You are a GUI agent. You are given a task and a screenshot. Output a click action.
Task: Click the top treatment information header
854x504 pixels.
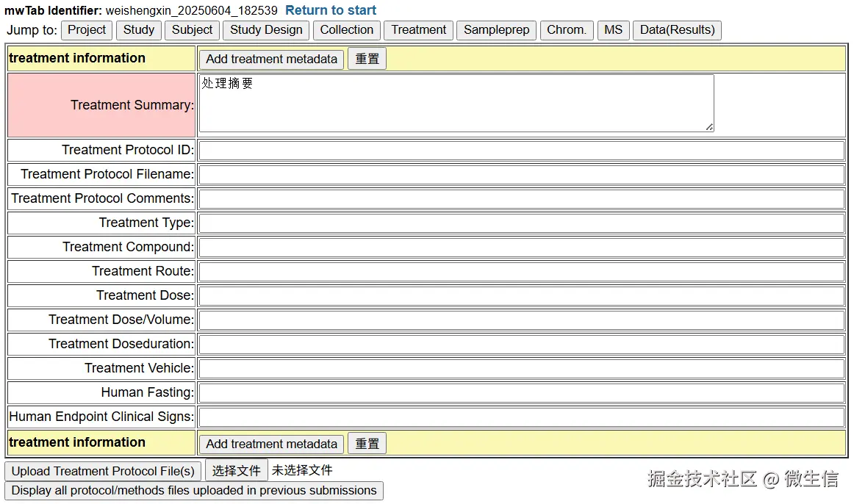pos(77,58)
